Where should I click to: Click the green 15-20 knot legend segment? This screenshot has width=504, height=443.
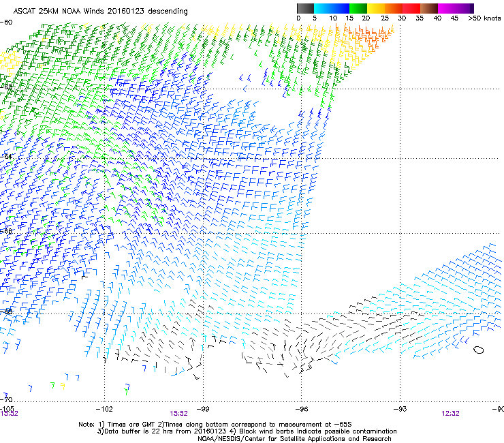coord(358,8)
